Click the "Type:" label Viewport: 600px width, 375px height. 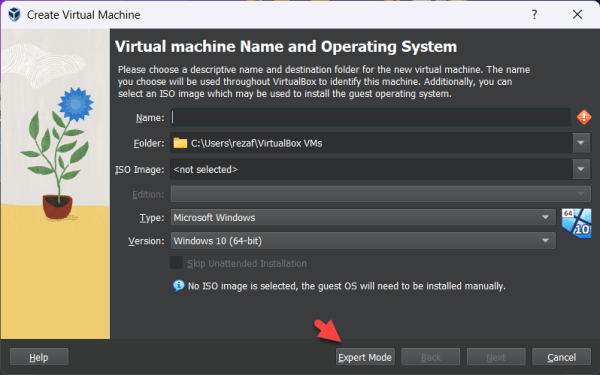[x=152, y=217]
